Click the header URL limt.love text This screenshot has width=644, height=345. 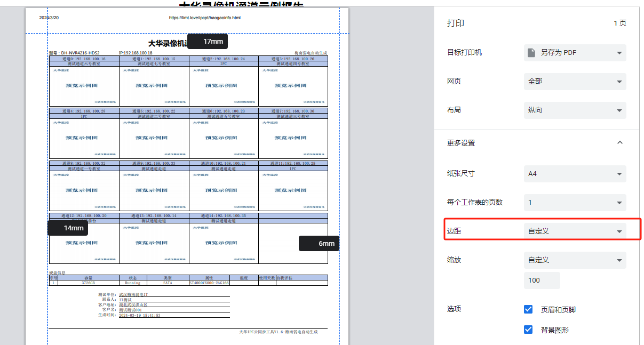coord(205,18)
